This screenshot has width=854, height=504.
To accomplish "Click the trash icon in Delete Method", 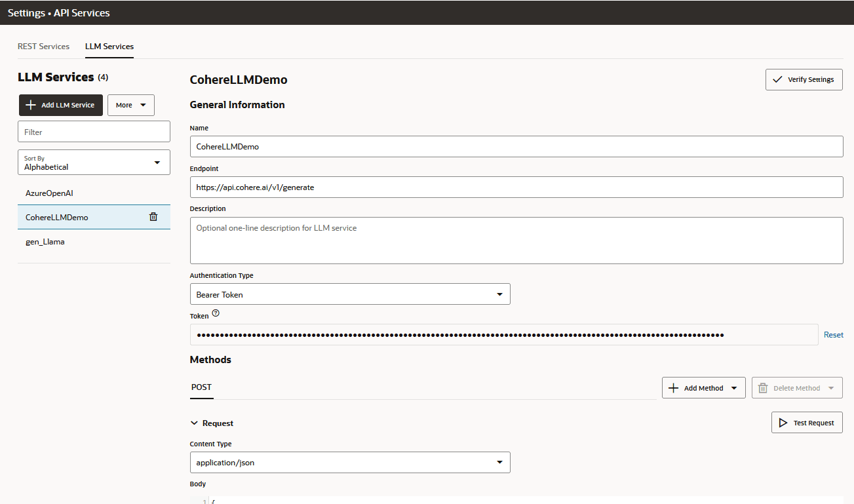I will tap(762, 387).
